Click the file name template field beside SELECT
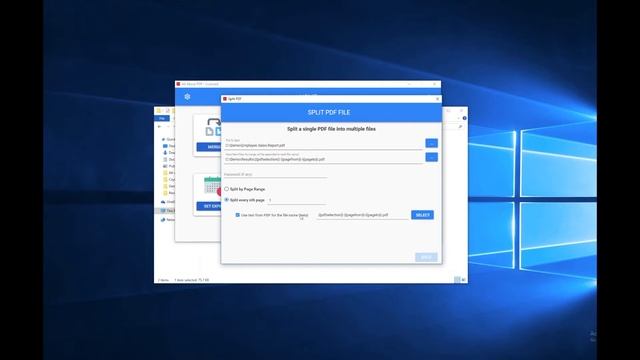This screenshot has width=640, height=360. tap(362, 215)
